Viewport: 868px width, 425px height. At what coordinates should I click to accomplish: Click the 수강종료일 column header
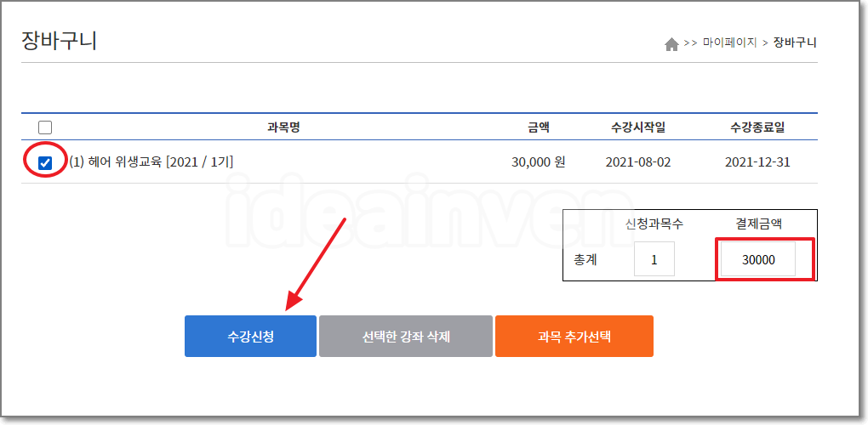point(757,127)
